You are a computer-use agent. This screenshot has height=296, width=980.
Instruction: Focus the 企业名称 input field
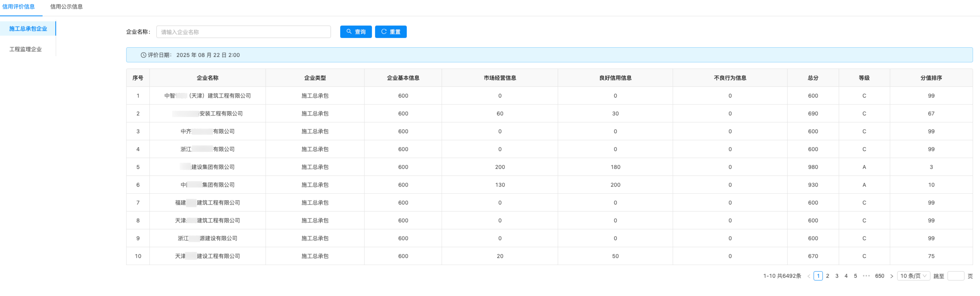pyautogui.click(x=243, y=32)
